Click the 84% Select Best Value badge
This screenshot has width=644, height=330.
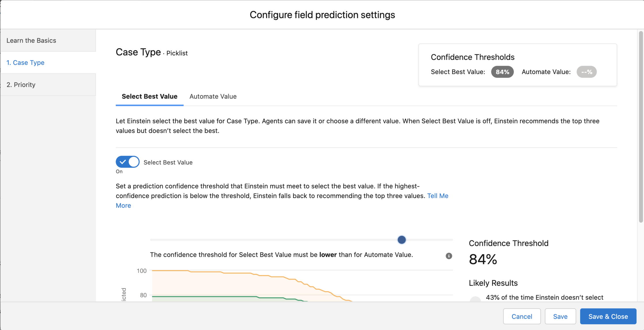[x=502, y=72]
